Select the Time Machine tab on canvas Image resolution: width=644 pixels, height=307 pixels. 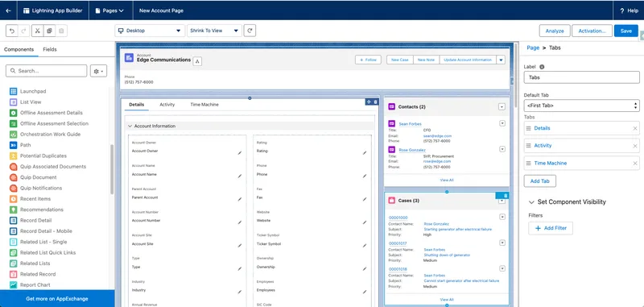[204, 105]
